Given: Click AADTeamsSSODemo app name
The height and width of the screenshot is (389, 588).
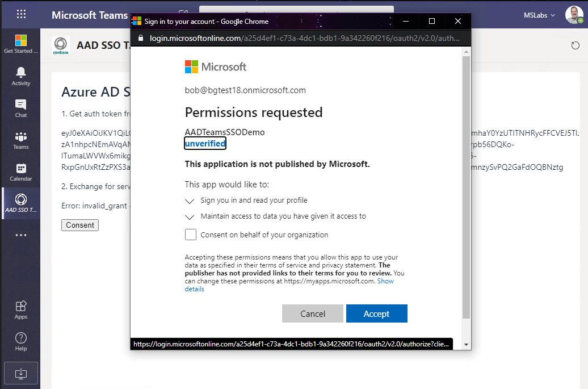Looking at the screenshot, I should (225, 132).
